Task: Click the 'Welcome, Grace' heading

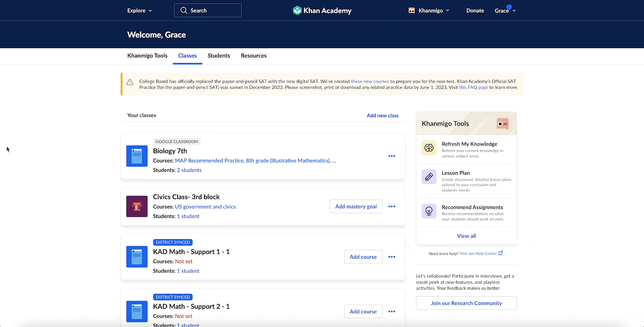Action: click(156, 35)
